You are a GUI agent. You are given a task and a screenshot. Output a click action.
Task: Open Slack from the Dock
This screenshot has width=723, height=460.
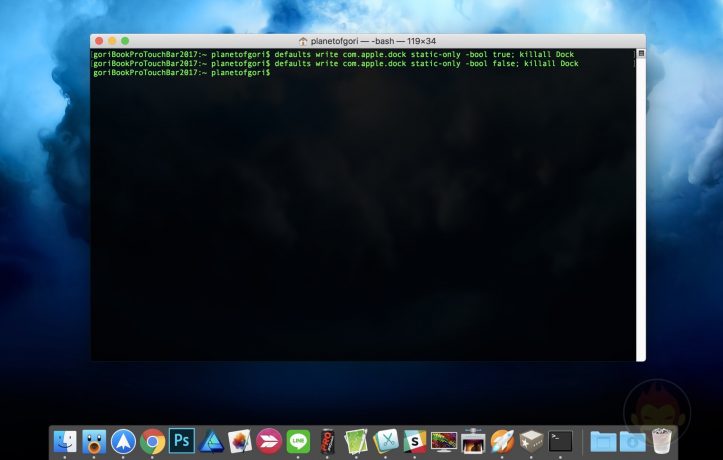pyautogui.click(x=415, y=441)
